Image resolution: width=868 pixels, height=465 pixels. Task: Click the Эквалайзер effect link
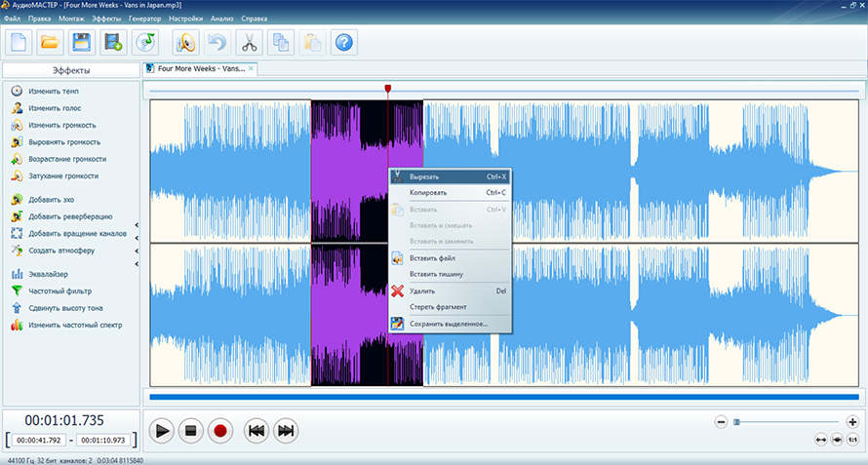click(x=48, y=274)
